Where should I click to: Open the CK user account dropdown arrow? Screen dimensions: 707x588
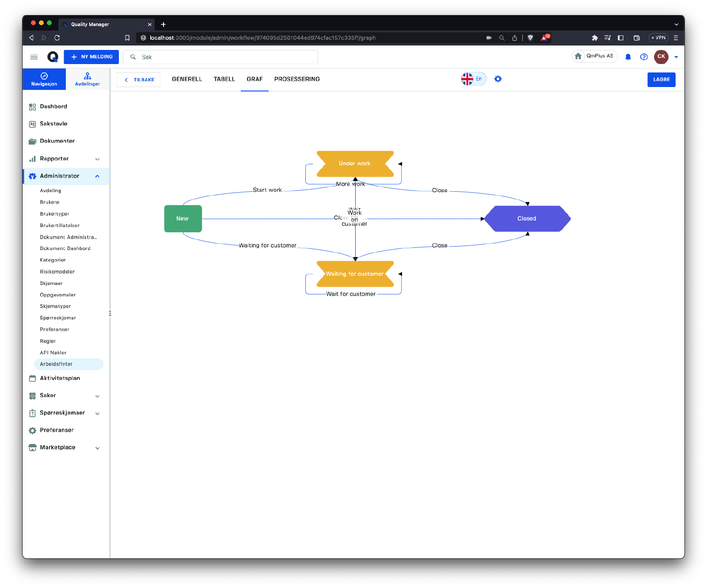676,57
